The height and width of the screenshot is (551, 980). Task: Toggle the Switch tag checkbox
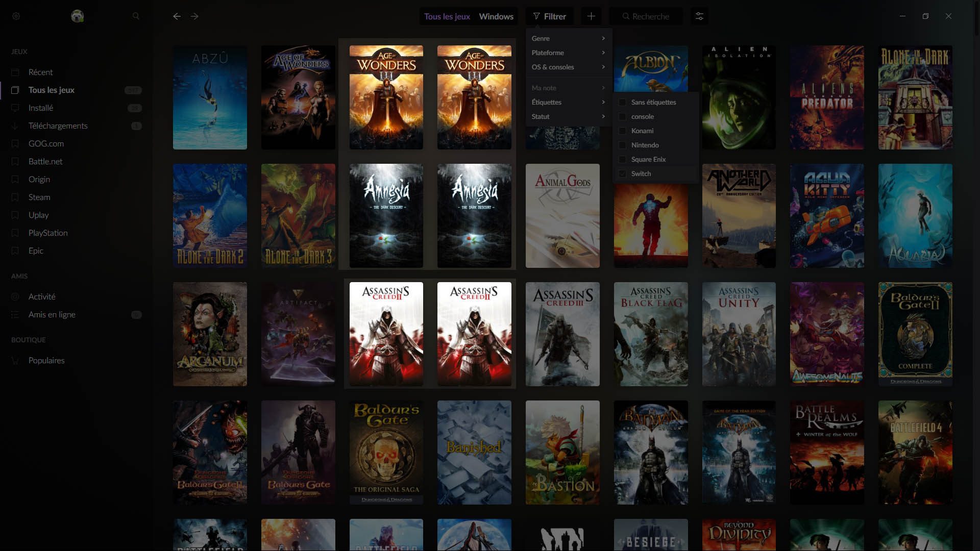coord(622,174)
